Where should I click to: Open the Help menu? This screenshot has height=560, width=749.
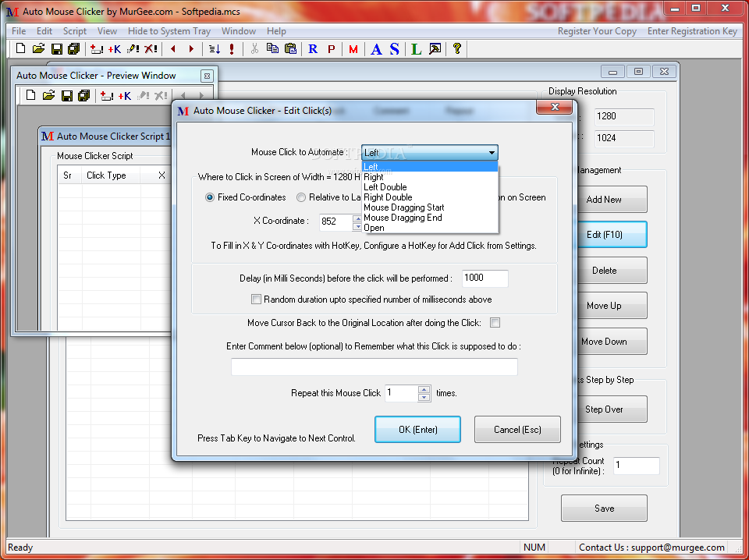click(x=276, y=31)
